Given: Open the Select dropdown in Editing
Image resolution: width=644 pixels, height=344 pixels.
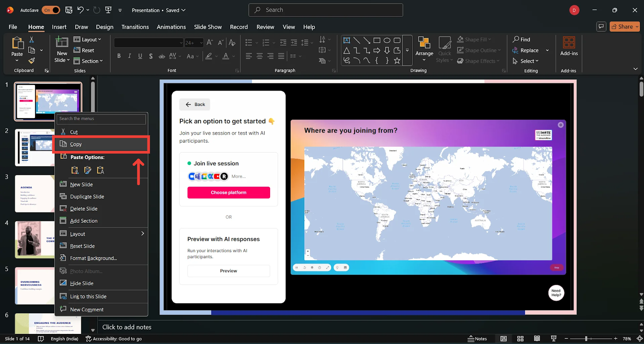Looking at the screenshot, I should point(526,61).
